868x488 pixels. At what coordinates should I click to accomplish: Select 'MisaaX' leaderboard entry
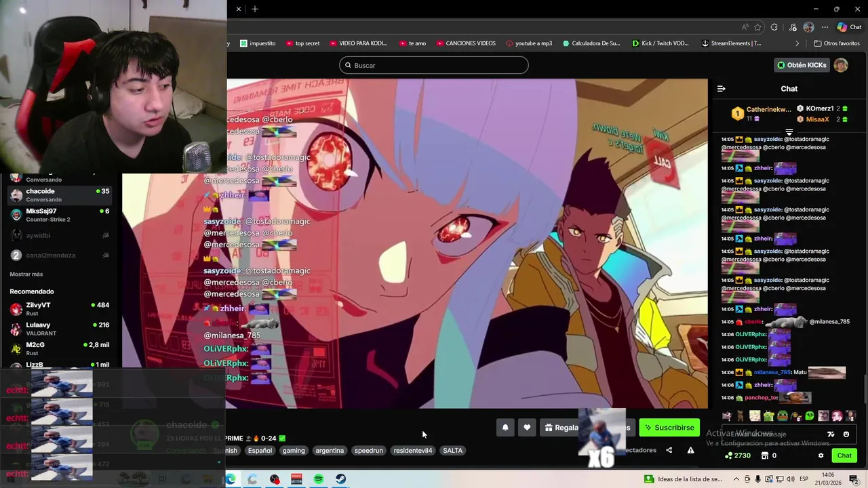(822, 119)
